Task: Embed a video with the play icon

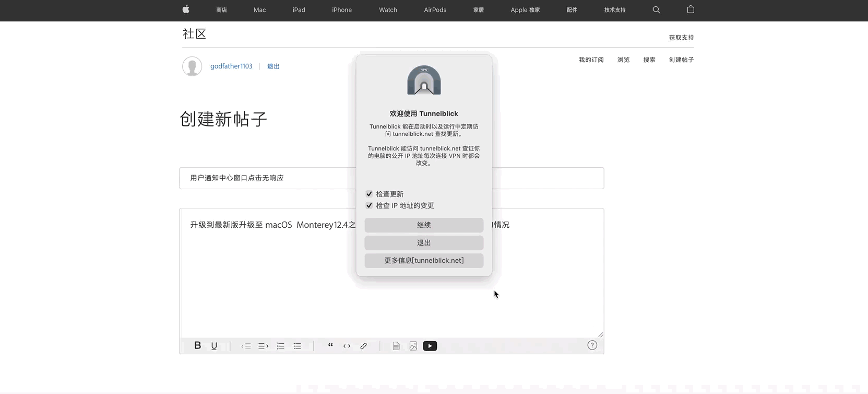Action: click(x=430, y=346)
